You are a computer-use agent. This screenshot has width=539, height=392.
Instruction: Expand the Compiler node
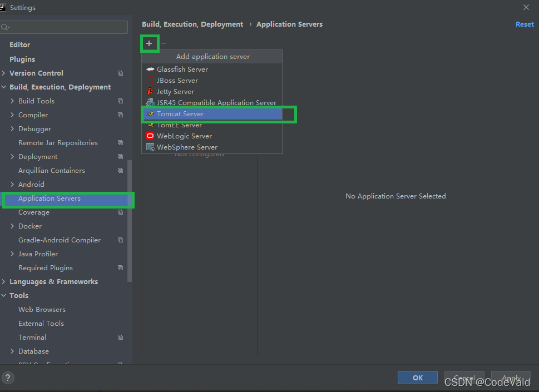12,115
